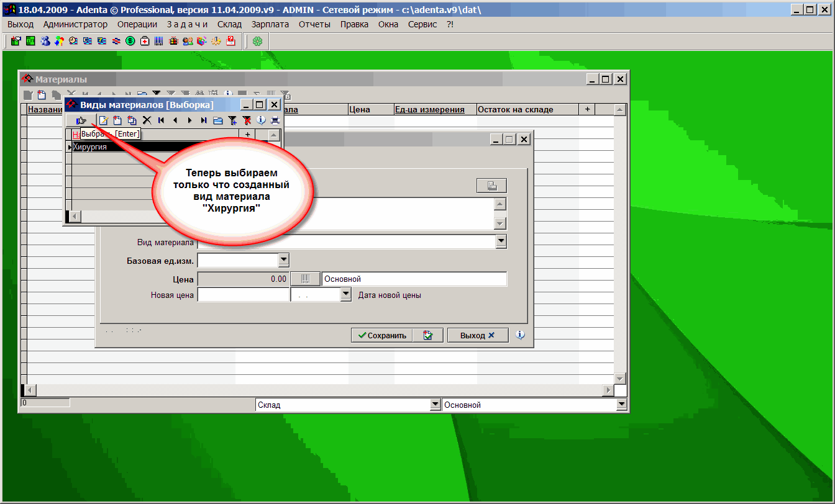
Task: Click the barcode icon in main toolbar
Action: (x=159, y=41)
